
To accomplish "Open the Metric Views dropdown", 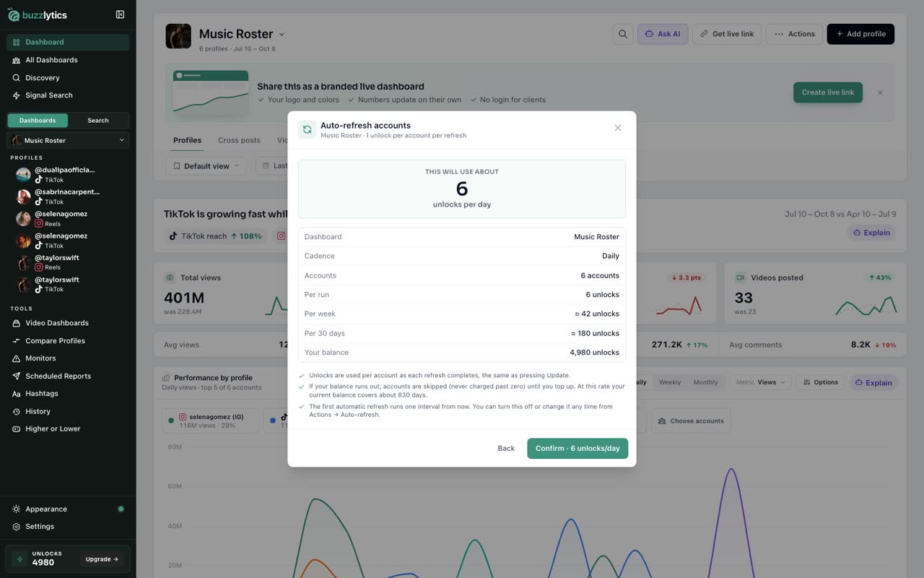I will point(761,382).
